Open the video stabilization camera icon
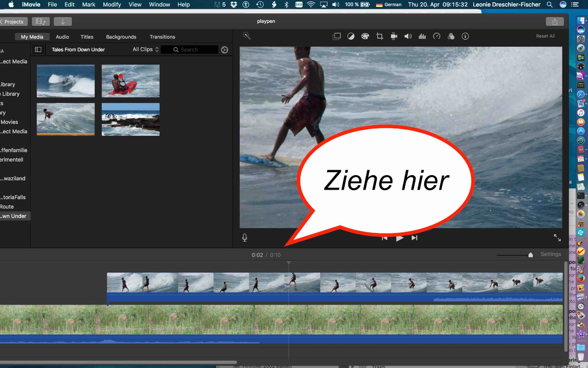 click(394, 36)
